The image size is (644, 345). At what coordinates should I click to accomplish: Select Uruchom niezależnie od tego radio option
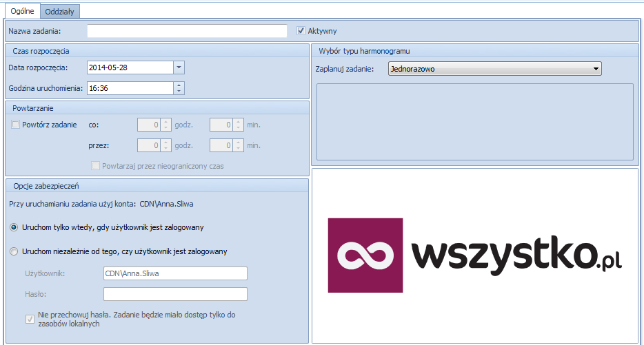tap(14, 251)
